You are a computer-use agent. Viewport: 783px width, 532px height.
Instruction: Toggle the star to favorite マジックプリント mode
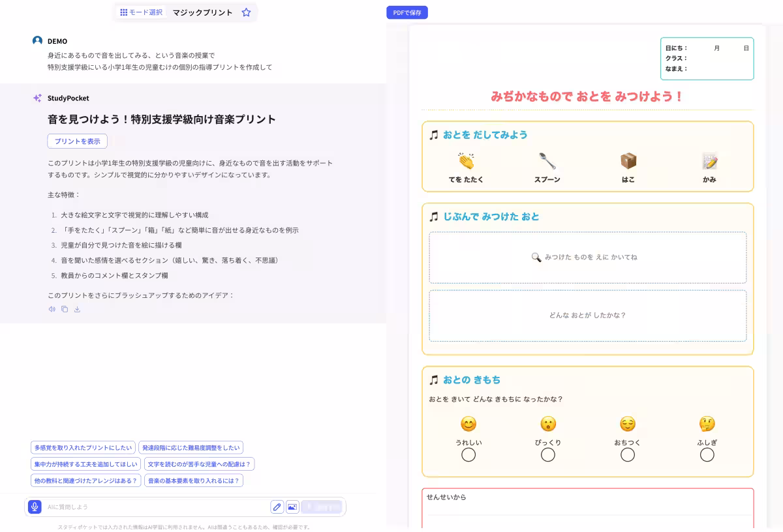[x=246, y=12]
